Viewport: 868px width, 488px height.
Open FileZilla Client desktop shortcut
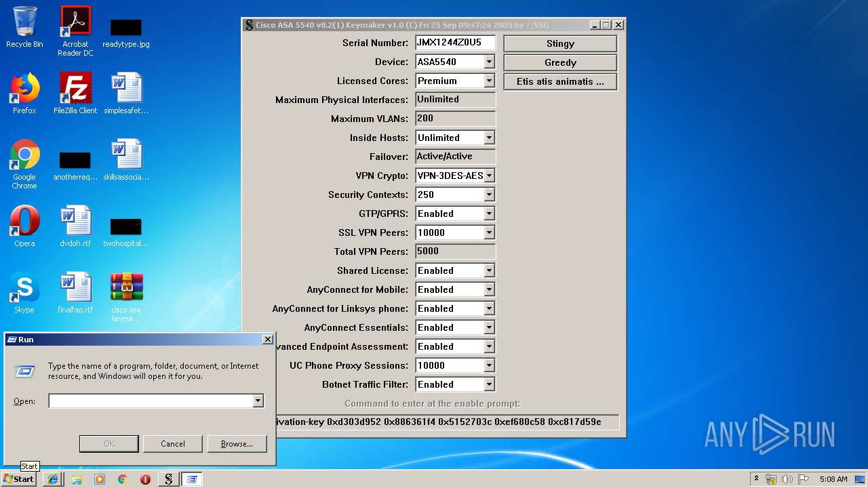click(75, 94)
